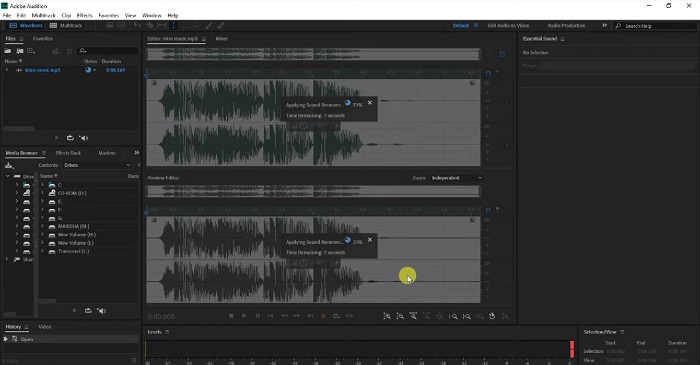The image size is (700, 365).
Task: Click the Search Help field
Action: [654, 26]
